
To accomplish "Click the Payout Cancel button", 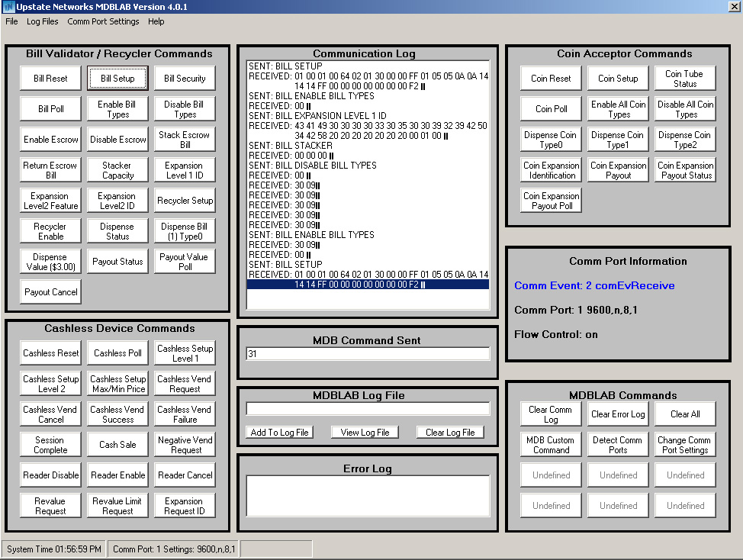I will coord(50,292).
